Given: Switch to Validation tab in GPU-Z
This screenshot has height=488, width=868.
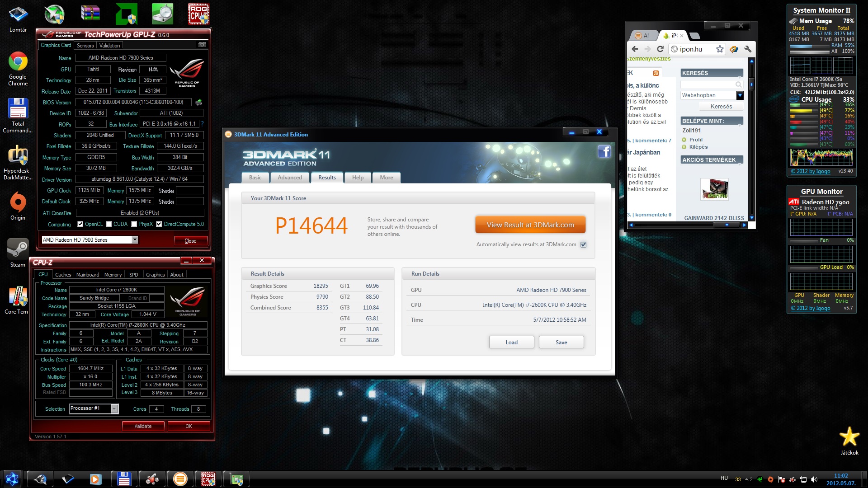Looking at the screenshot, I should 109,46.
